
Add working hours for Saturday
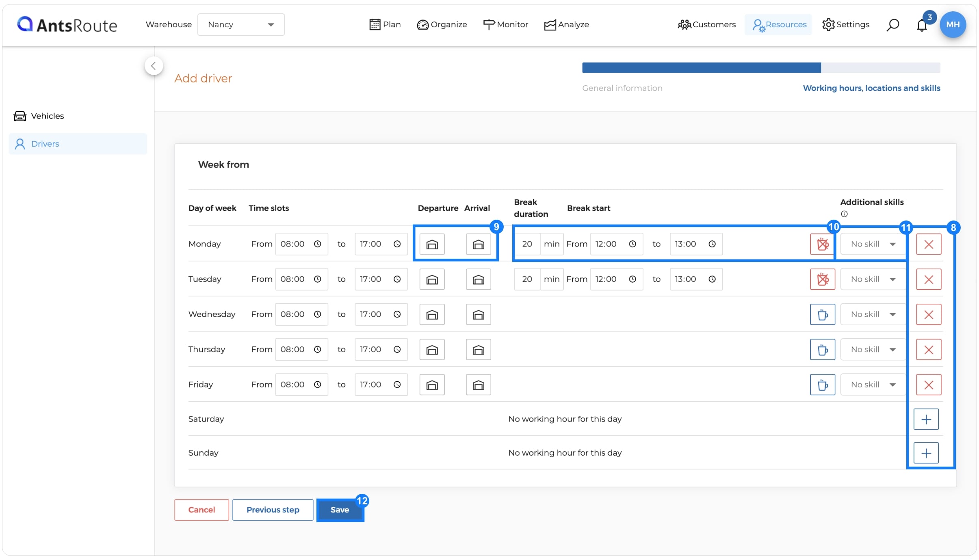[926, 419]
